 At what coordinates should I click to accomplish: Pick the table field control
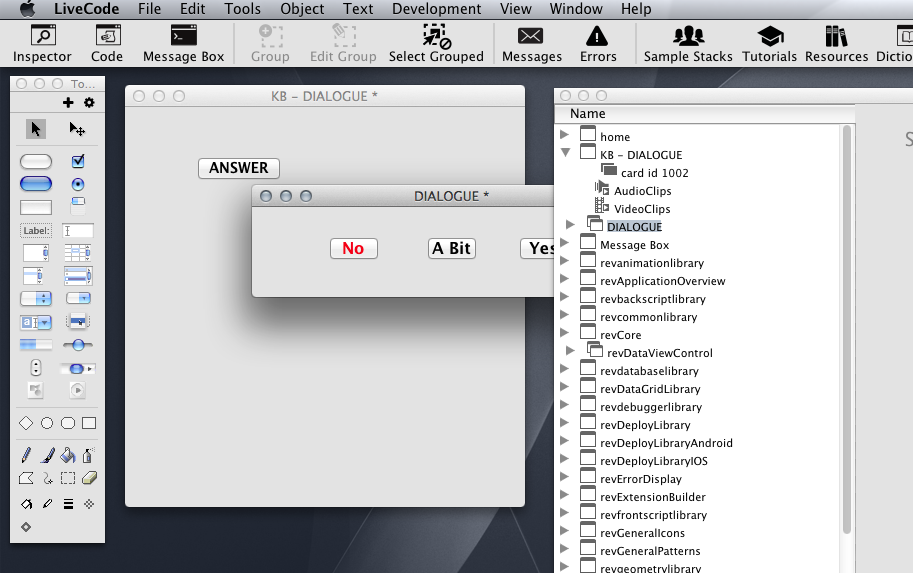click(x=78, y=253)
